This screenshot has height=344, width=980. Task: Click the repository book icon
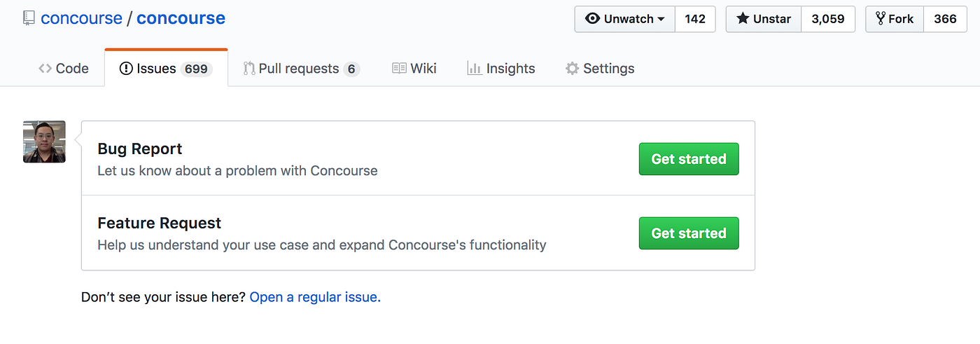29,18
